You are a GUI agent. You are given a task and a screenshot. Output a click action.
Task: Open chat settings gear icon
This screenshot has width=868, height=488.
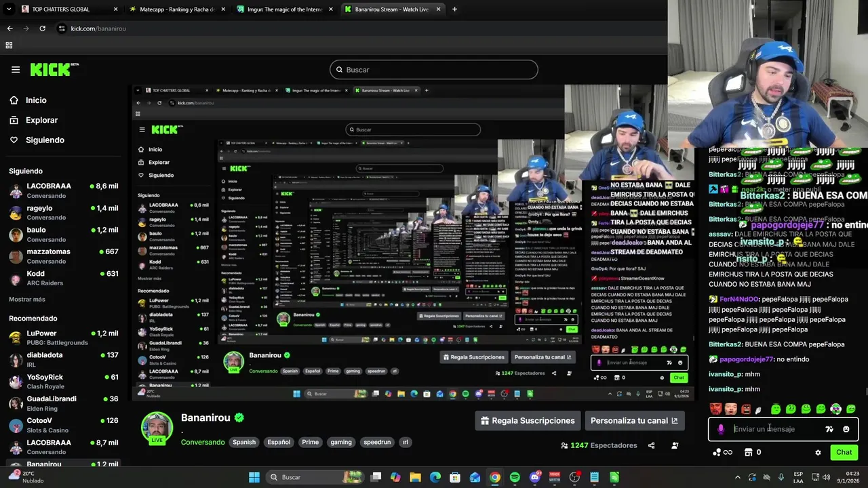point(818,452)
